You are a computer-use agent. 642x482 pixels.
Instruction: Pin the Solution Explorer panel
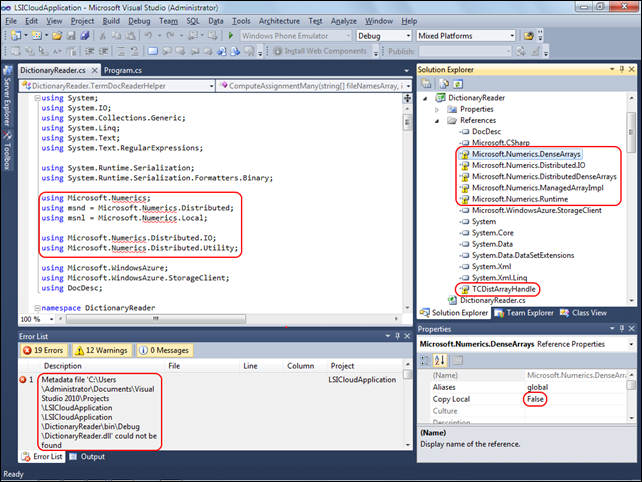(x=622, y=69)
